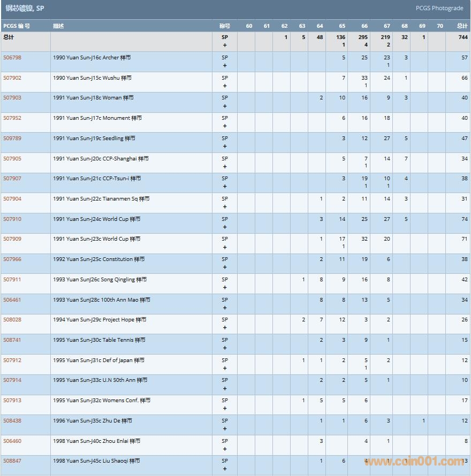This screenshot has width=471, height=476.
Task: Open PCGS number 508847 link
Action: 12,461
